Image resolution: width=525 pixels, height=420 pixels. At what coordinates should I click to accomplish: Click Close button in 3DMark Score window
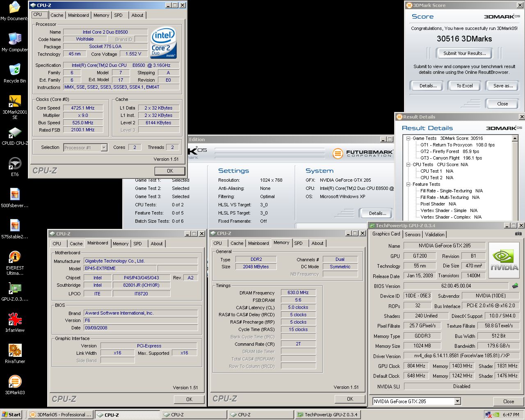(x=502, y=104)
